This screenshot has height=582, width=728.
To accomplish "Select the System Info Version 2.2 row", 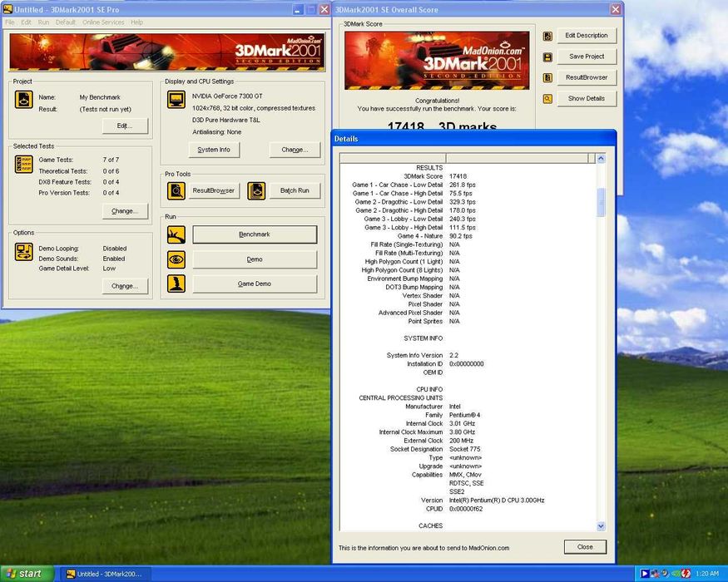I will tap(468, 356).
